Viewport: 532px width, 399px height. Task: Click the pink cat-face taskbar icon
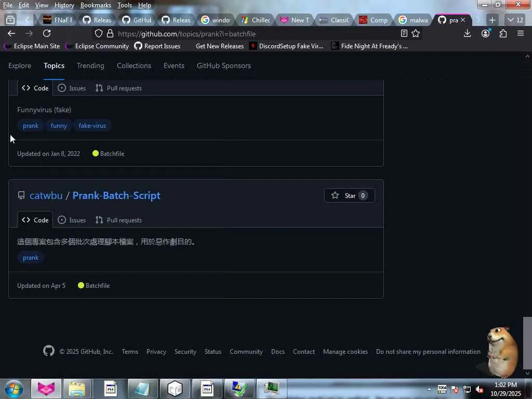[46, 389]
